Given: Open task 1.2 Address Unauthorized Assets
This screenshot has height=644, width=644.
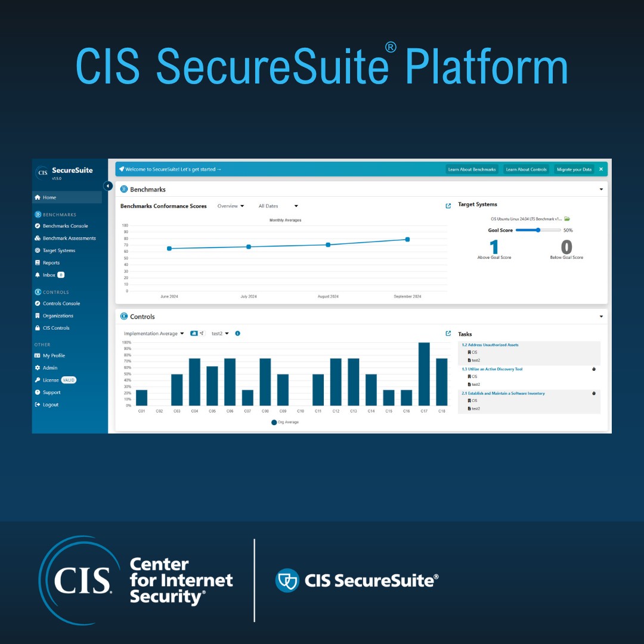Looking at the screenshot, I should click(x=490, y=345).
